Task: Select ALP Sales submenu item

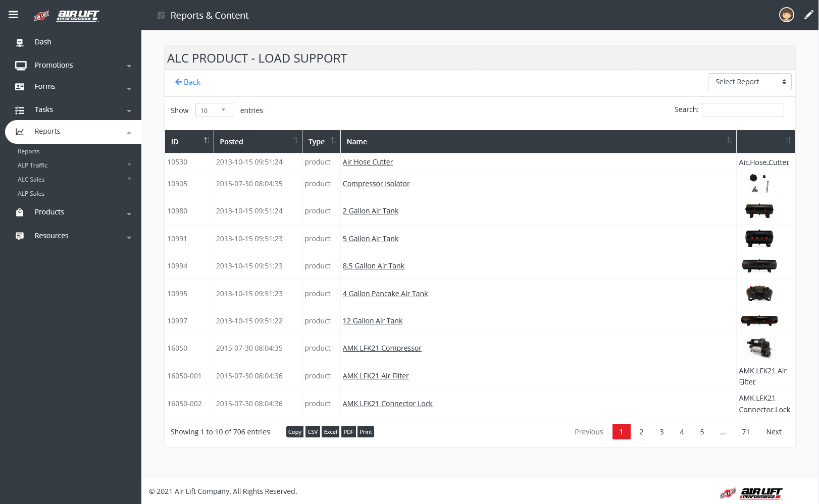Action: pyautogui.click(x=31, y=194)
